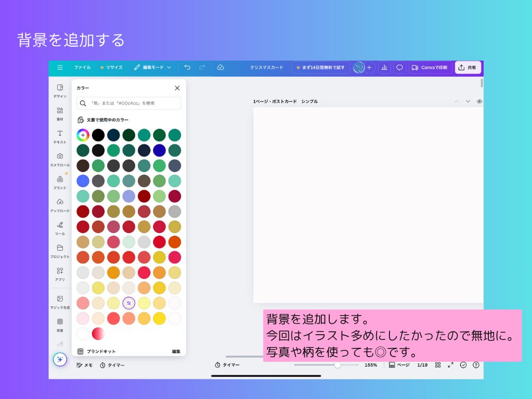Screen dimensions: 532x399
Task: Open the ブランドキット panel
Action: click(x=101, y=351)
